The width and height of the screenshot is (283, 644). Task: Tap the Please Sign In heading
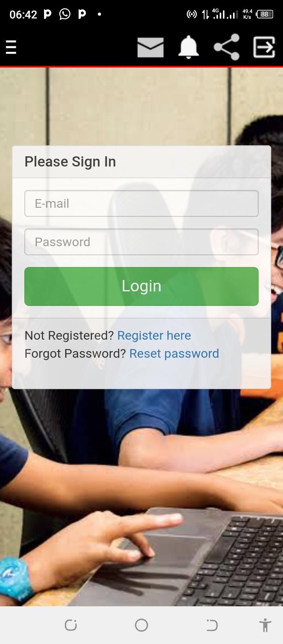[70, 162]
